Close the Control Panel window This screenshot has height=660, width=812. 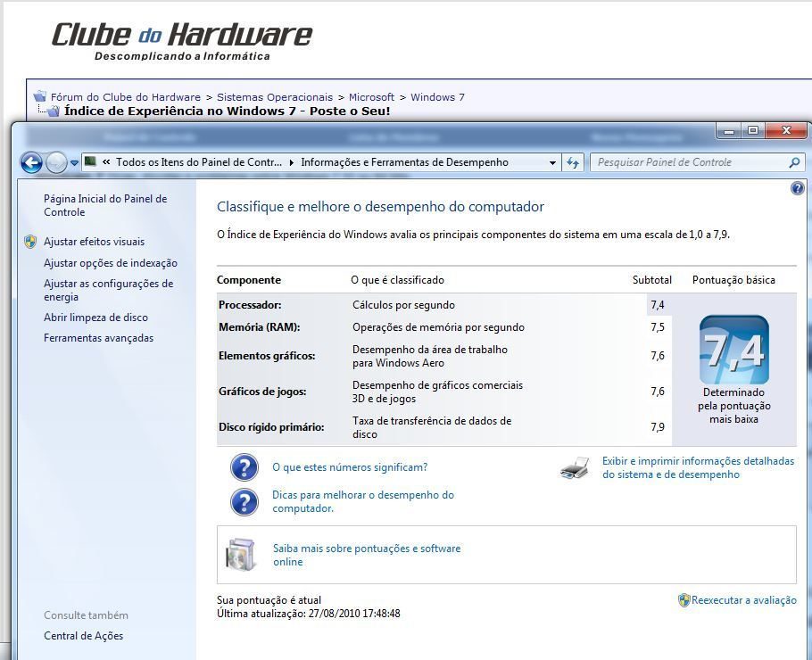[x=786, y=130]
